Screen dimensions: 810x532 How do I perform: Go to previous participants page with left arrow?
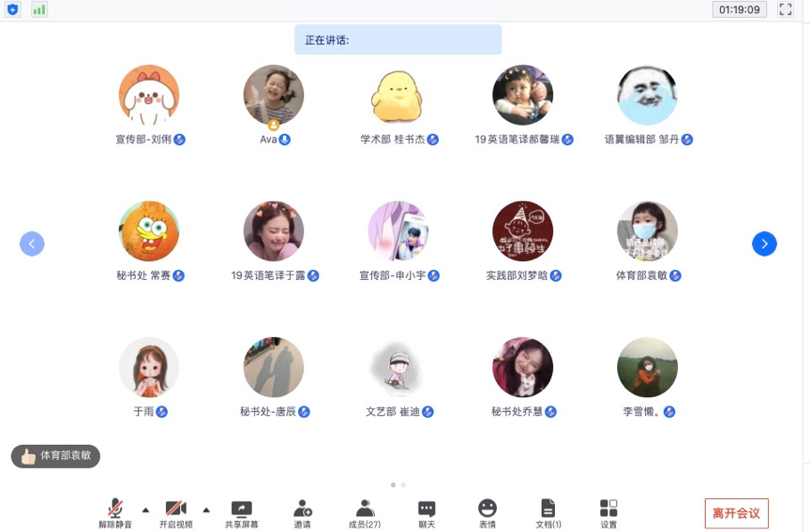click(x=32, y=244)
